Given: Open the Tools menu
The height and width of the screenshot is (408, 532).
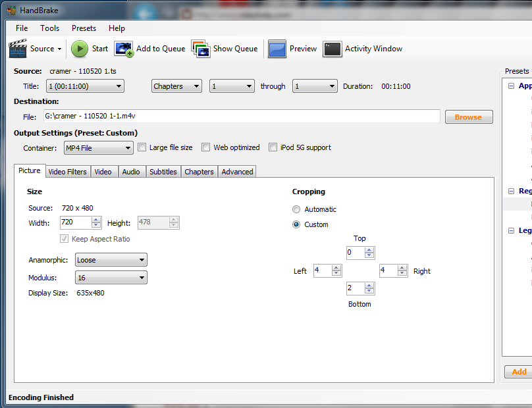Looking at the screenshot, I should [49, 28].
